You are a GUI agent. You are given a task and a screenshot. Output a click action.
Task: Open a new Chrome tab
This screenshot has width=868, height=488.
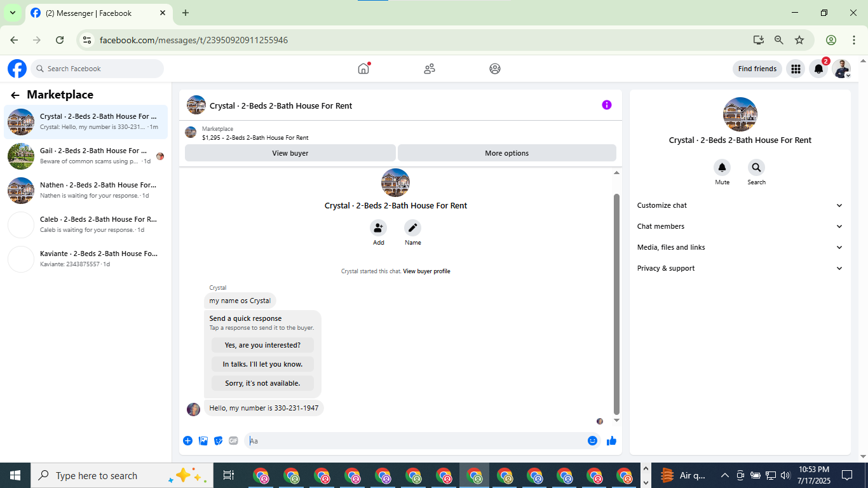pos(186,13)
